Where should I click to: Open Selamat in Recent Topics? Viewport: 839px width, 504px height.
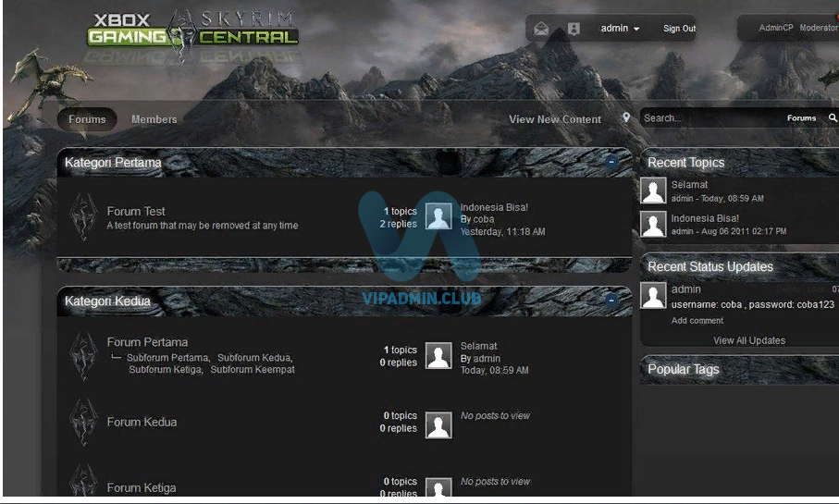(689, 185)
